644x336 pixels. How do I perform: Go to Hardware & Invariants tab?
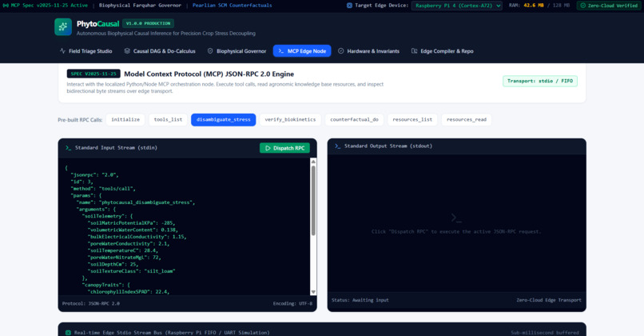(x=368, y=51)
